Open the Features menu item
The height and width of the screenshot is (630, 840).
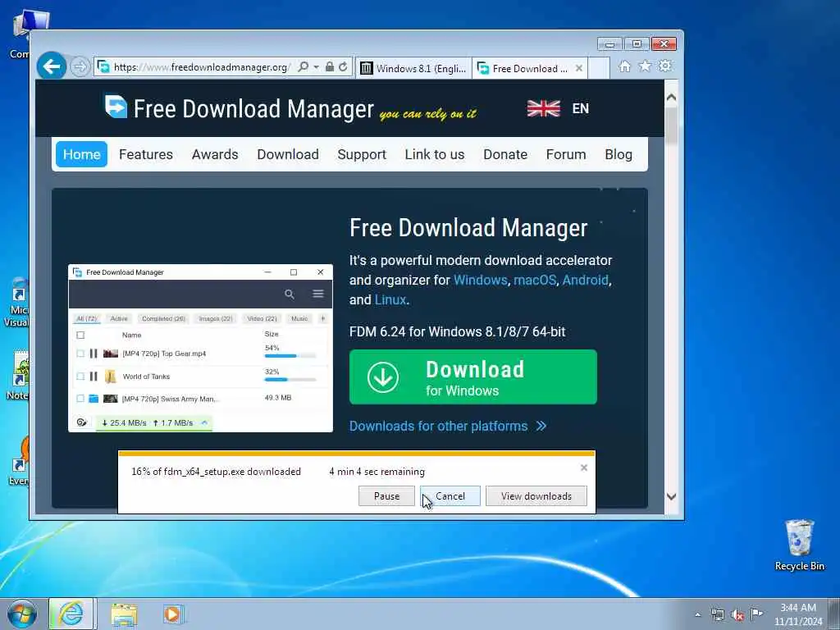click(x=146, y=154)
